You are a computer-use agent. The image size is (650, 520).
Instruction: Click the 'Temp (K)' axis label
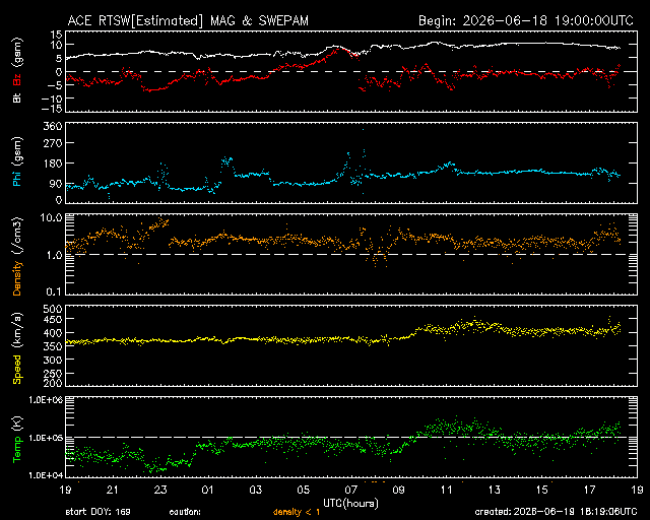tap(17, 439)
